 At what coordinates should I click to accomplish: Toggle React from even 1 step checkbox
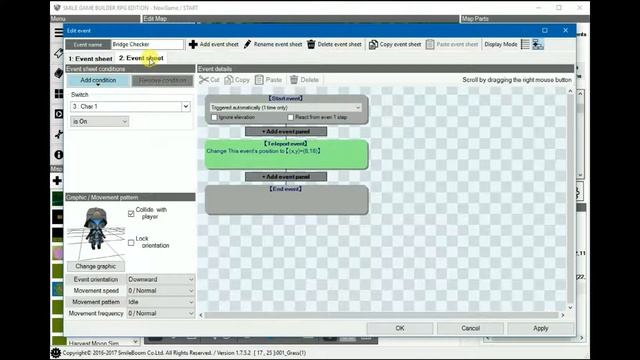pos(291,118)
